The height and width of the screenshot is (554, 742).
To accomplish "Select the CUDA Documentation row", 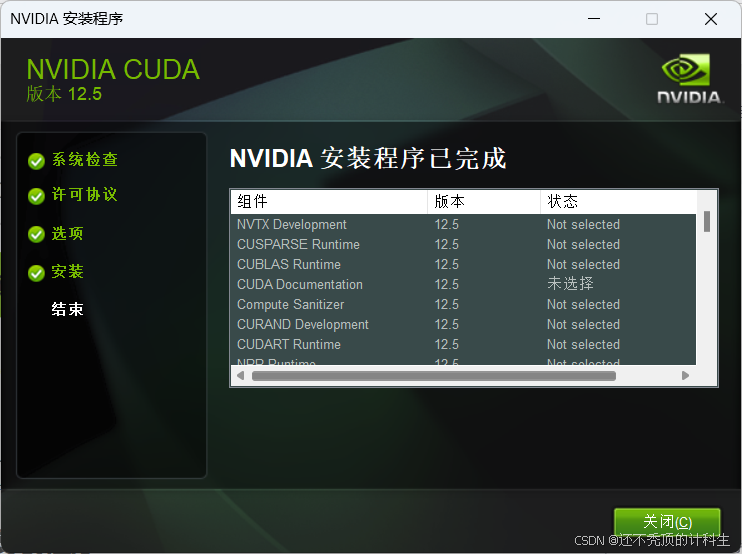I will pyautogui.click(x=463, y=284).
